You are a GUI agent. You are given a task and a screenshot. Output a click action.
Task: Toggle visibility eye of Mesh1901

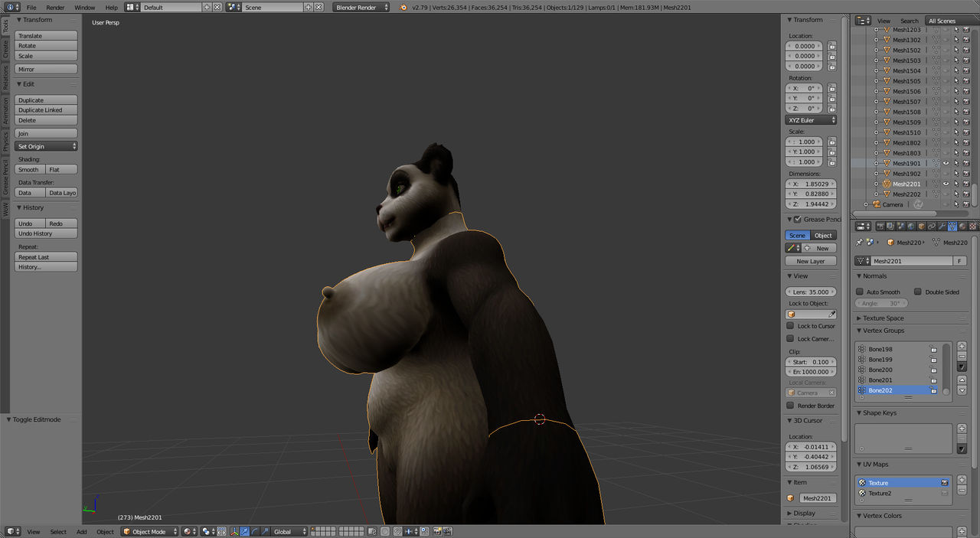946,163
